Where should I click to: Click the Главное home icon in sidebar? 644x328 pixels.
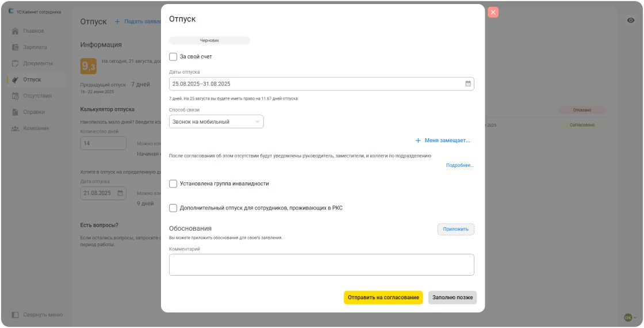coord(16,31)
